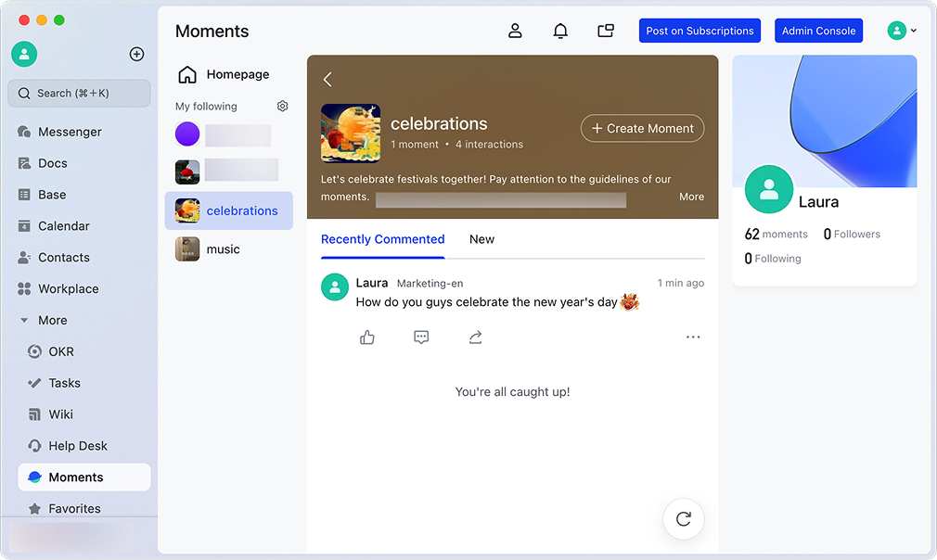
Task: Open the profile person icon in header
Action: [515, 31]
